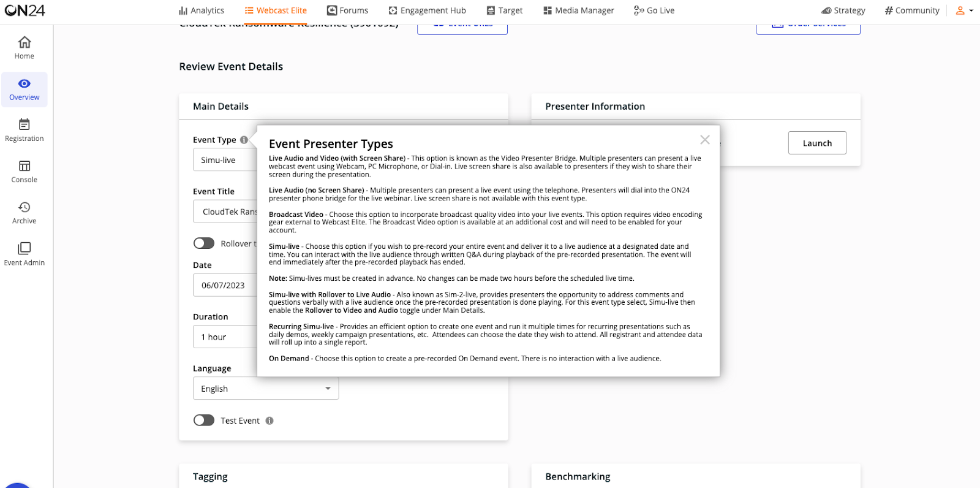Open Archive in the sidebar

coord(24,213)
